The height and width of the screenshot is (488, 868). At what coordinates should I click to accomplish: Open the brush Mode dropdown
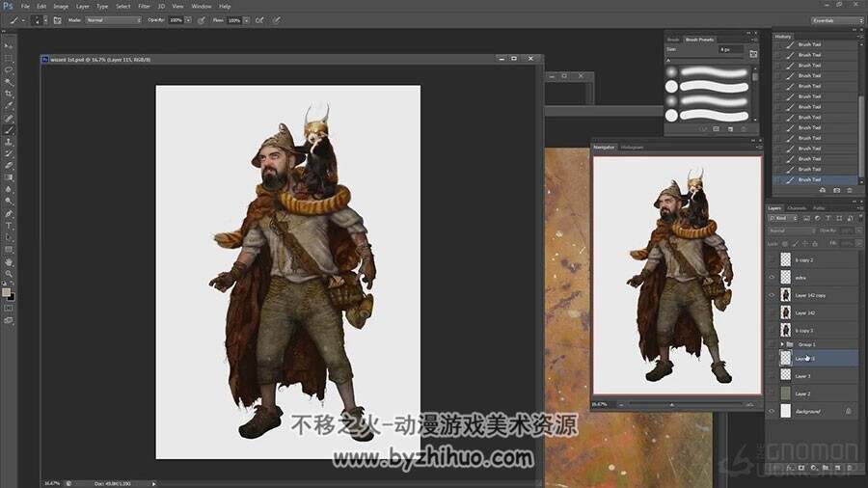(x=114, y=20)
